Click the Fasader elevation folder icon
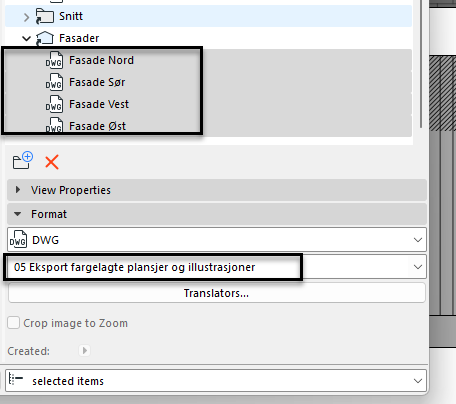The height and width of the screenshot is (404, 456). click(x=45, y=38)
